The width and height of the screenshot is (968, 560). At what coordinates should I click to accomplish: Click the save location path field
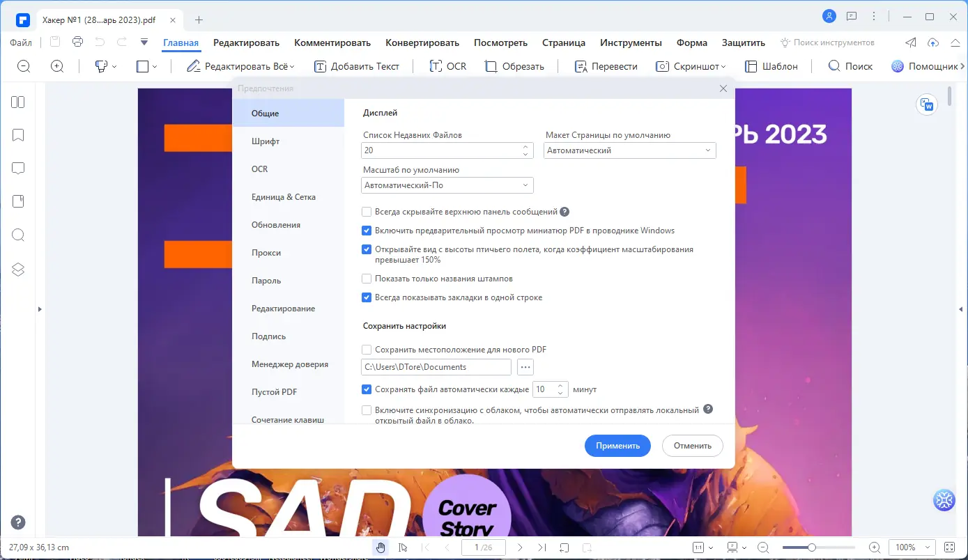436,367
